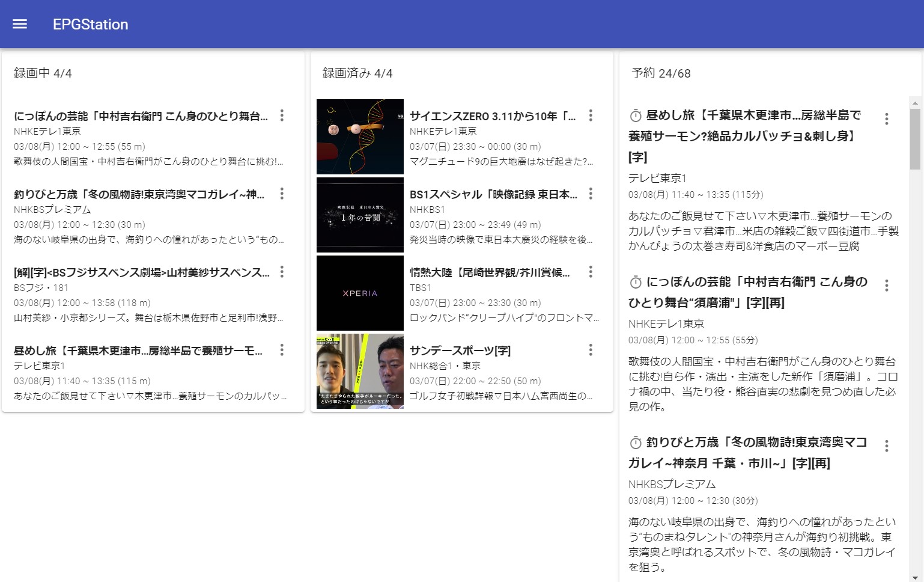Click channel NHKBS1 under BS1スペシャル
The image size is (924, 582).
pos(427,209)
